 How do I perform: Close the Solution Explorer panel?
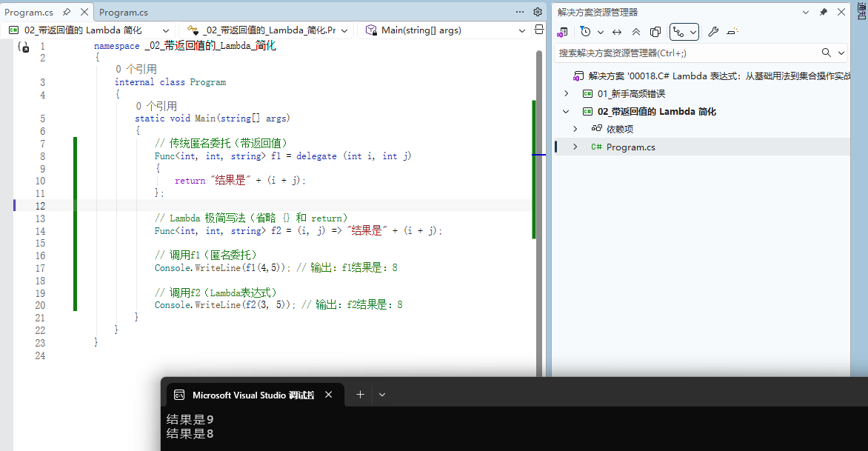pyautogui.click(x=841, y=12)
